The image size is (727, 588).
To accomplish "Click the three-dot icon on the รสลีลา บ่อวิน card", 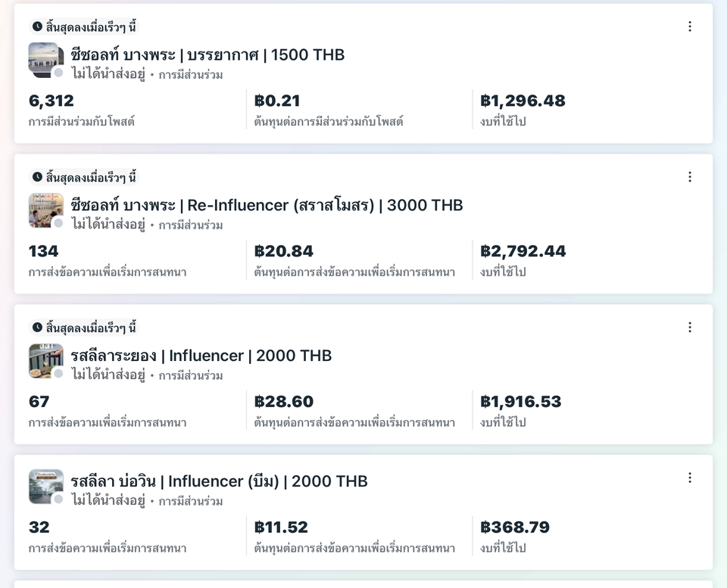I will (x=690, y=478).
